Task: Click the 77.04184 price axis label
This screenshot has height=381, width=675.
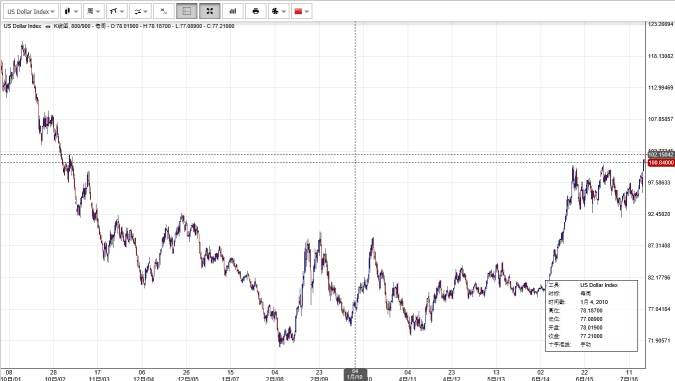Action: [x=659, y=309]
